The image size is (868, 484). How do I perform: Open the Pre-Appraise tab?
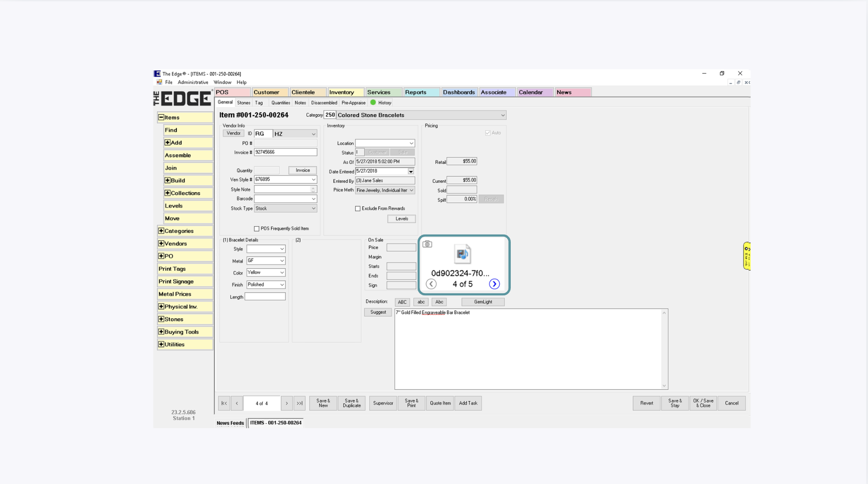click(x=353, y=103)
